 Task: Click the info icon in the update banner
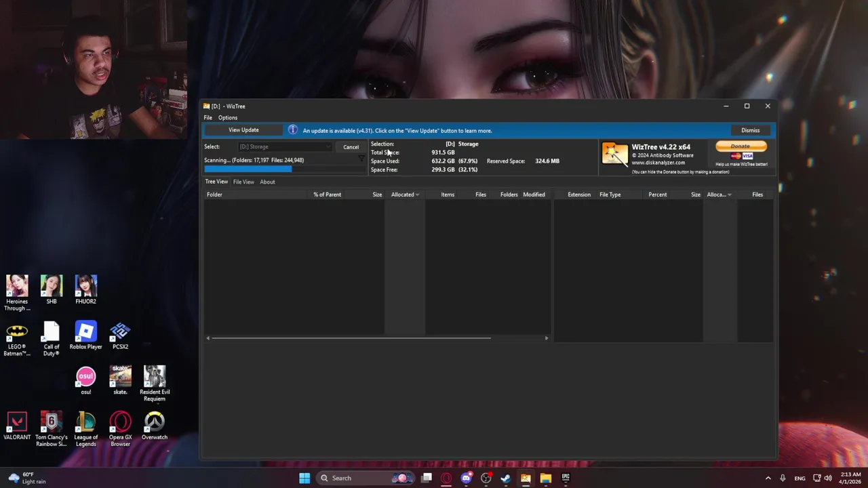coord(292,130)
